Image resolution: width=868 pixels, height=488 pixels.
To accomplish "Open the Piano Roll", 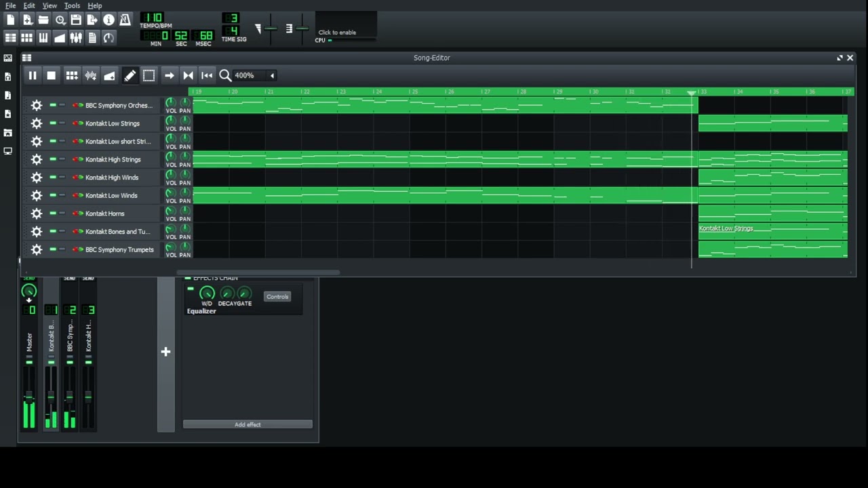I will (43, 38).
